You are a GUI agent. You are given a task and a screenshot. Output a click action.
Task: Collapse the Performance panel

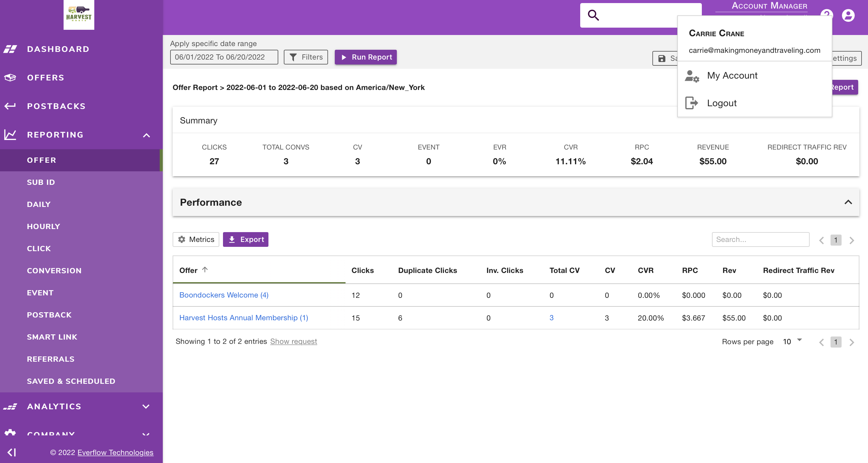(x=848, y=202)
